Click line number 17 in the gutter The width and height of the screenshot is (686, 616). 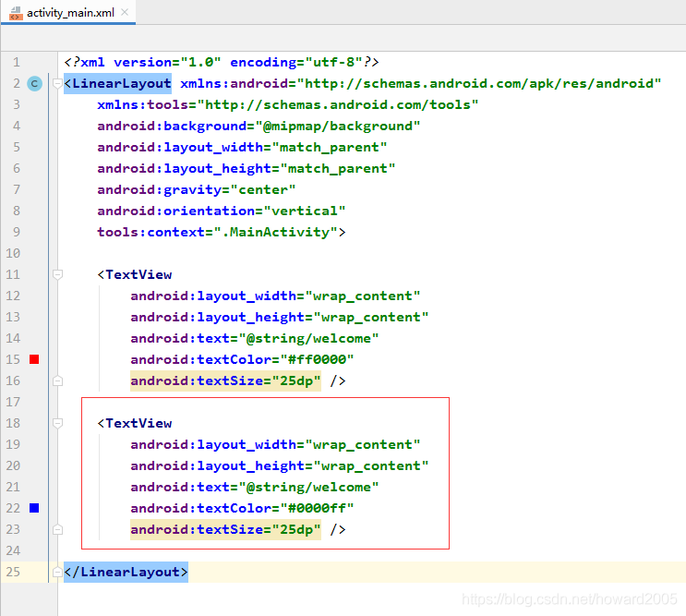coord(13,402)
